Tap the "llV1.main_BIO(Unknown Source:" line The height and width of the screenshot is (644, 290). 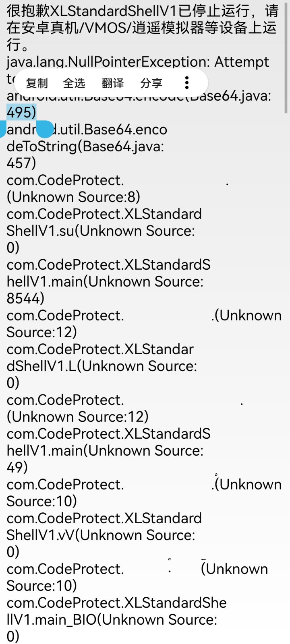tap(112, 619)
